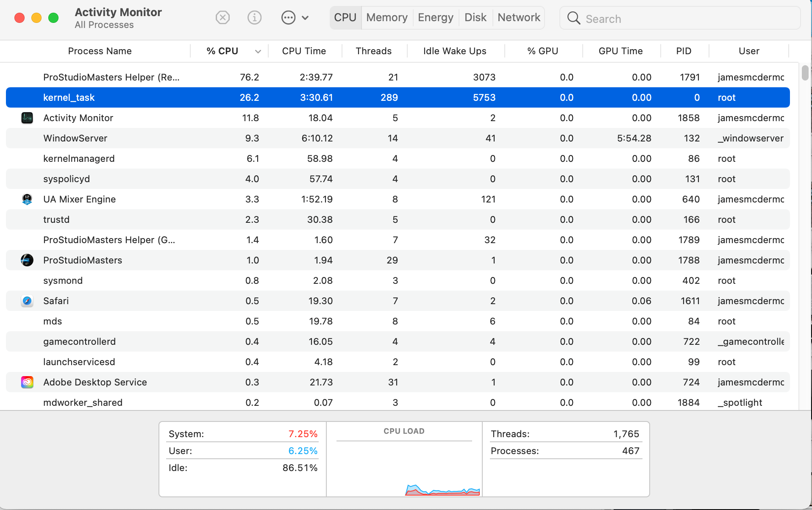Image resolution: width=812 pixels, height=510 pixels.
Task: Click the vertical scrollbar thumb
Action: point(805,73)
